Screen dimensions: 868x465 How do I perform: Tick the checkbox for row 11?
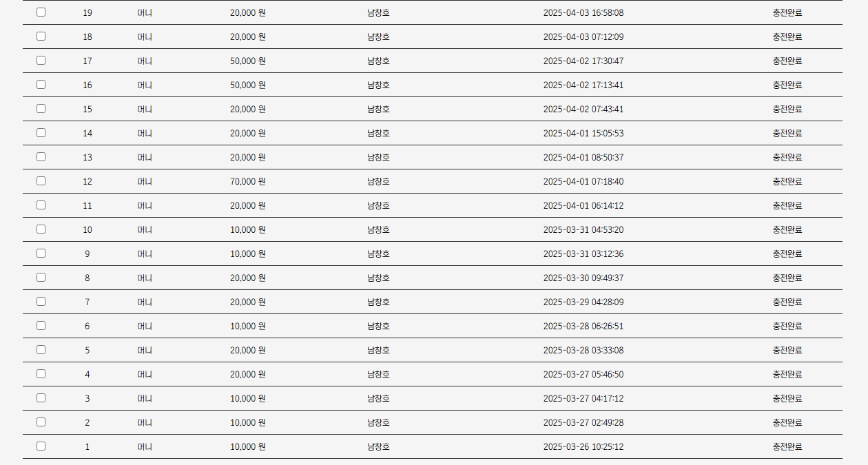(41, 205)
